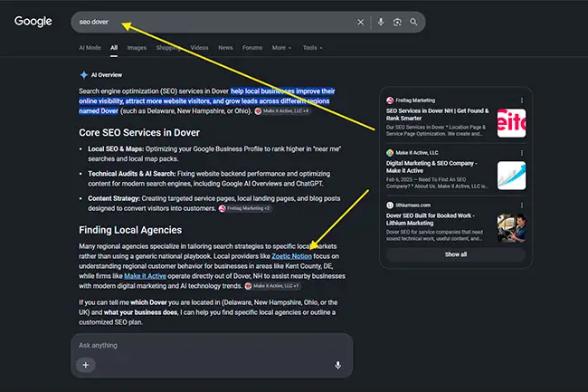588x392 pixels.
Task: Open options menu for Freitag Marketing card
Action: tap(522, 100)
